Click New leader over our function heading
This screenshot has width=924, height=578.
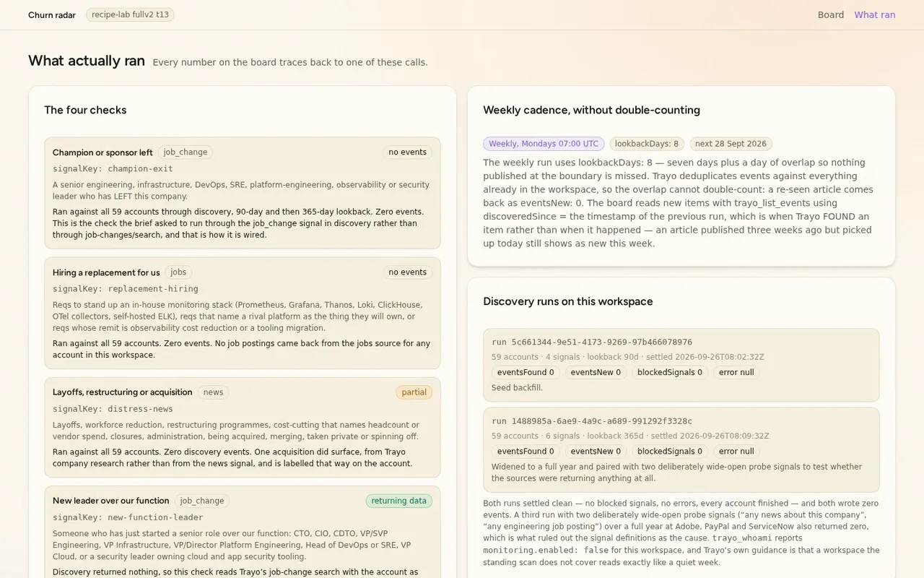110,501
